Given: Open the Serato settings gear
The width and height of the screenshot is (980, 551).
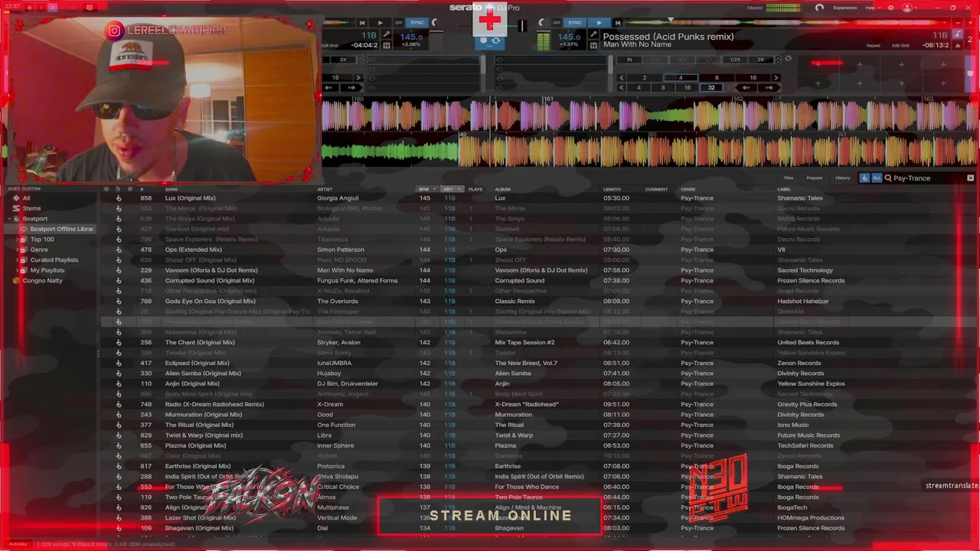Looking at the screenshot, I should [x=890, y=8].
